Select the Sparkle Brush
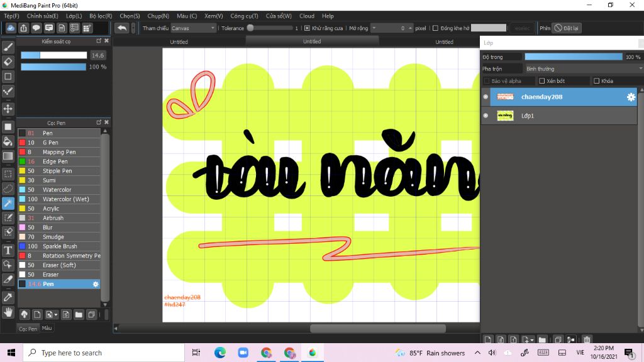644x362 pixels. pyautogui.click(x=59, y=246)
